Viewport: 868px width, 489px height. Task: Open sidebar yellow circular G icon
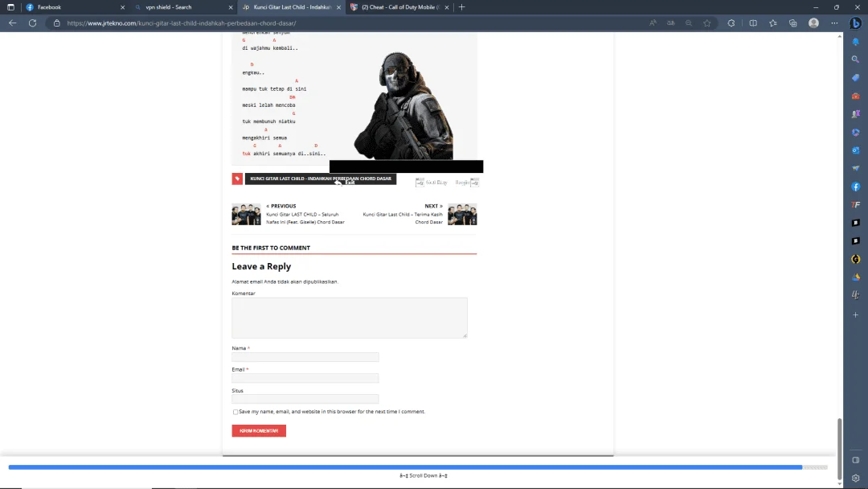(x=855, y=259)
